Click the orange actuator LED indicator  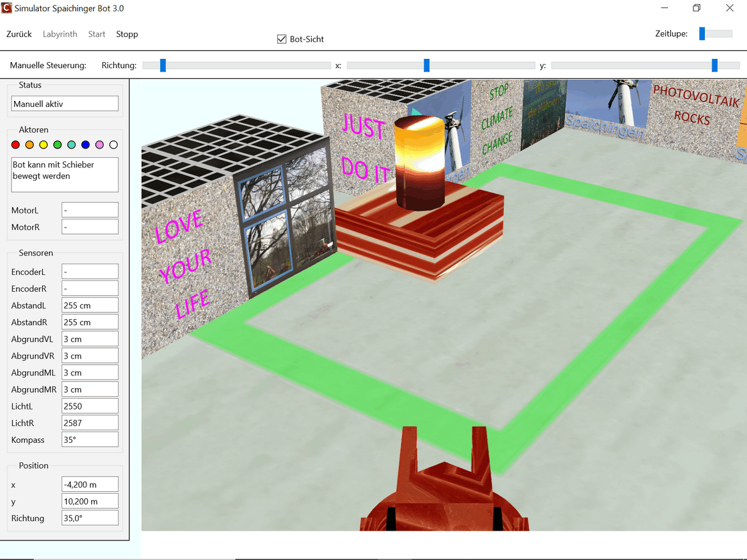[29, 145]
